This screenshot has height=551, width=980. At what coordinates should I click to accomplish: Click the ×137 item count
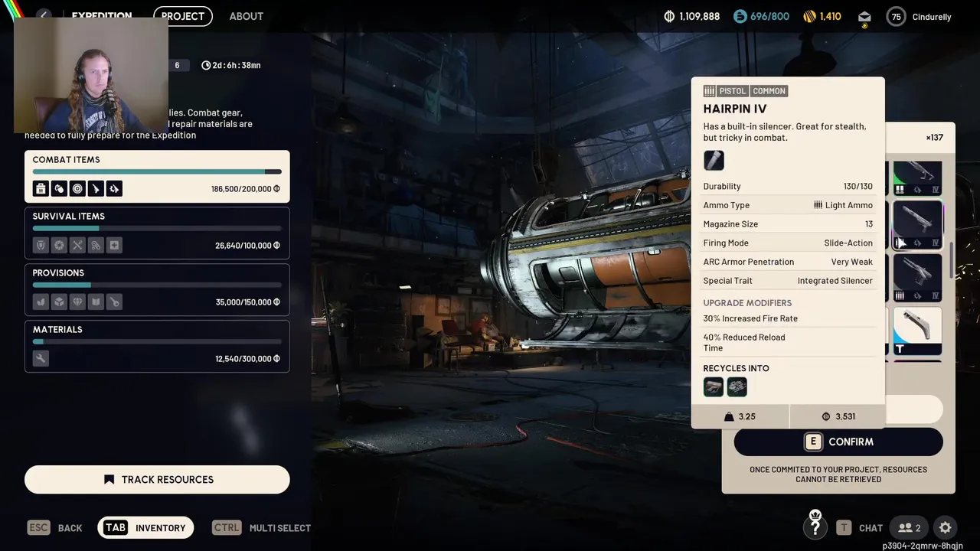tap(935, 138)
